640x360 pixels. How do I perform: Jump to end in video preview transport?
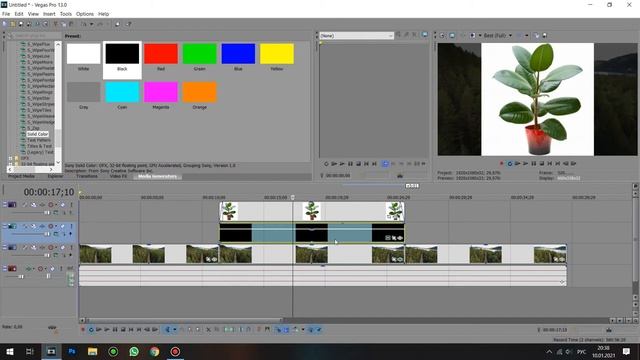[x=558, y=163]
